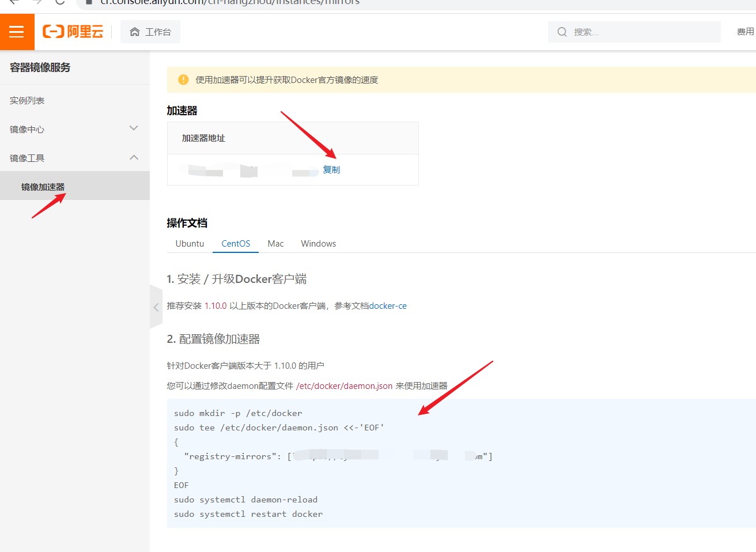Click the 操作文档 heading
This screenshot has height=552, width=756.
(187, 223)
